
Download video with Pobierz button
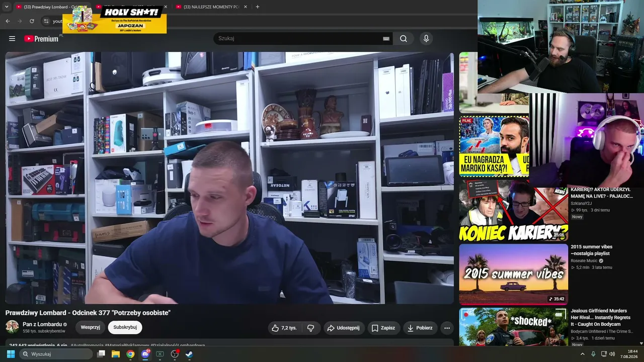coord(420,328)
